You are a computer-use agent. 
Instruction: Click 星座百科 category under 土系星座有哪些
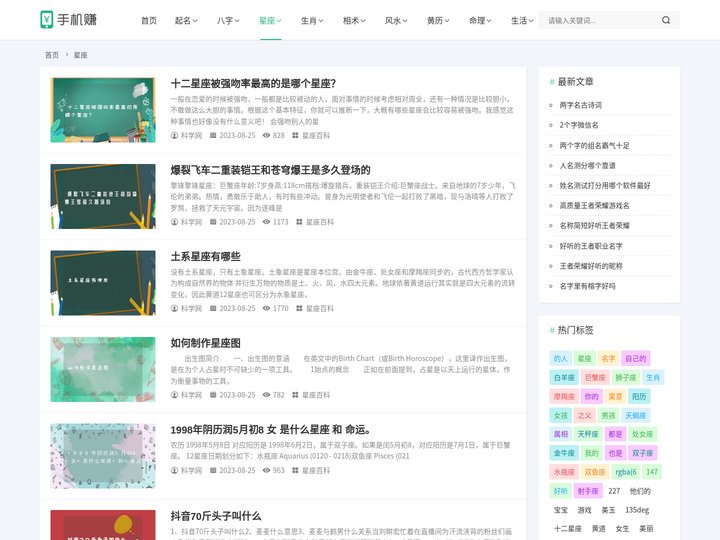(320, 309)
